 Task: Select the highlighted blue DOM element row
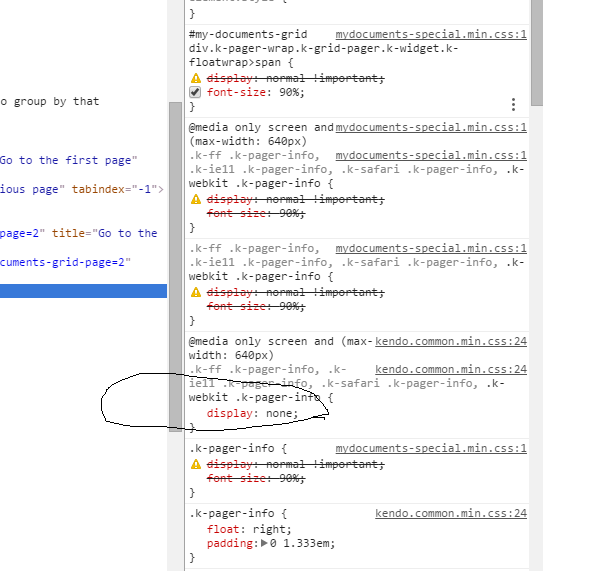click(83, 291)
